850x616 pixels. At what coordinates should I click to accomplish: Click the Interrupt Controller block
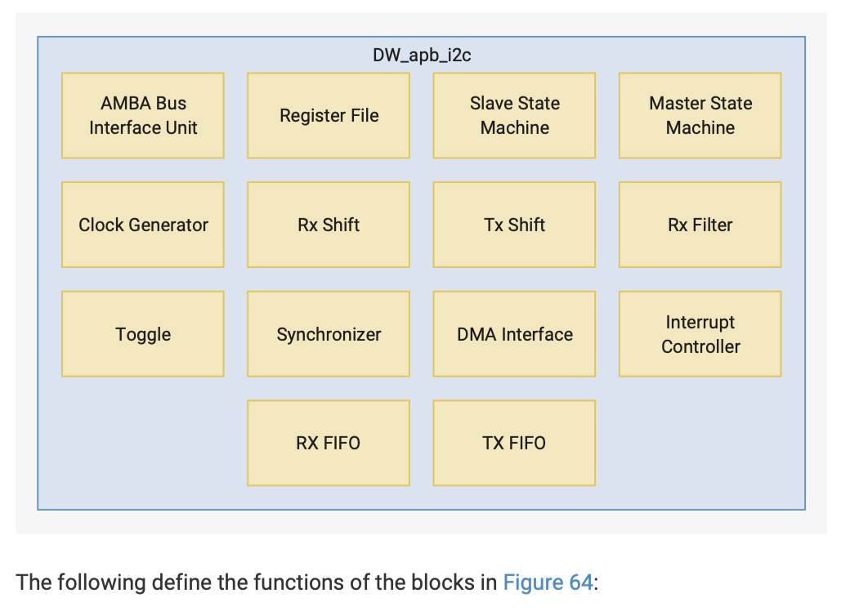[700, 334]
